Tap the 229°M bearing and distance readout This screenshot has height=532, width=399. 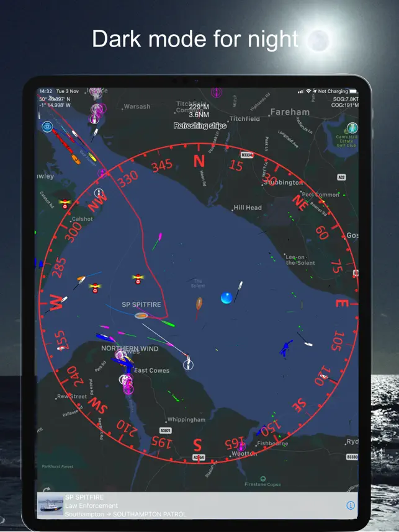click(199, 110)
